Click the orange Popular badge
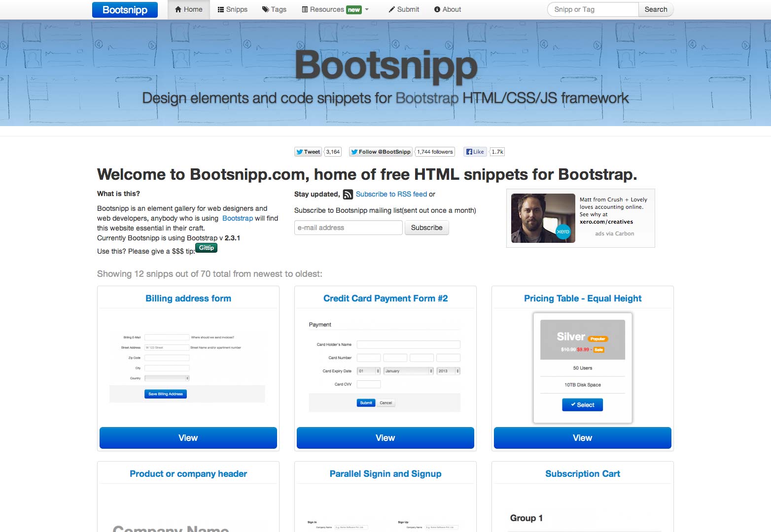771x532 pixels. pos(598,339)
